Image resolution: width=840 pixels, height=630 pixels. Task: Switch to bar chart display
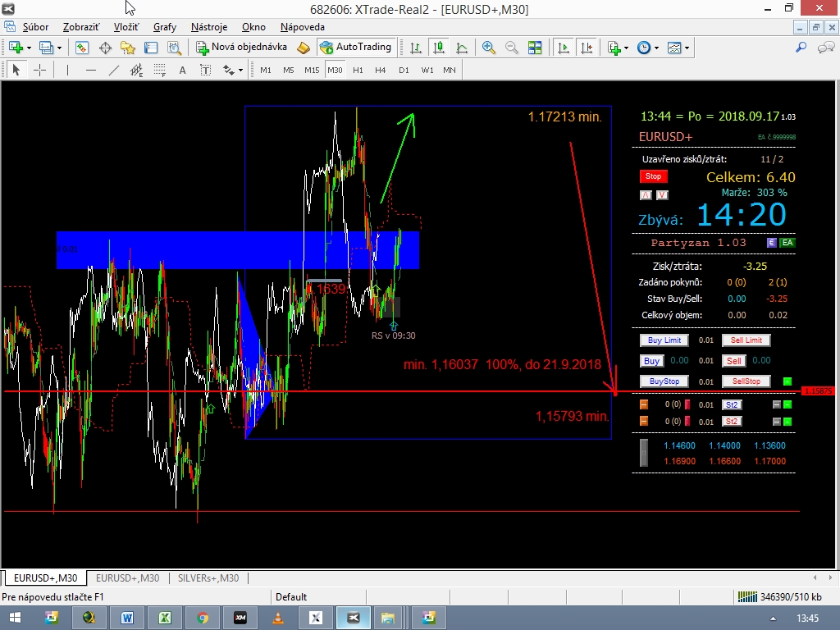(416, 48)
